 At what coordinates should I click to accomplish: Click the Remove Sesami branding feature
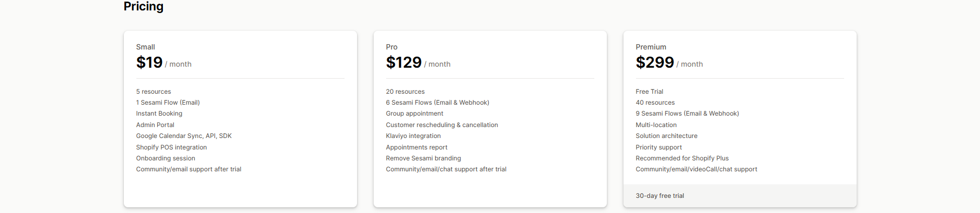coord(423,158)
